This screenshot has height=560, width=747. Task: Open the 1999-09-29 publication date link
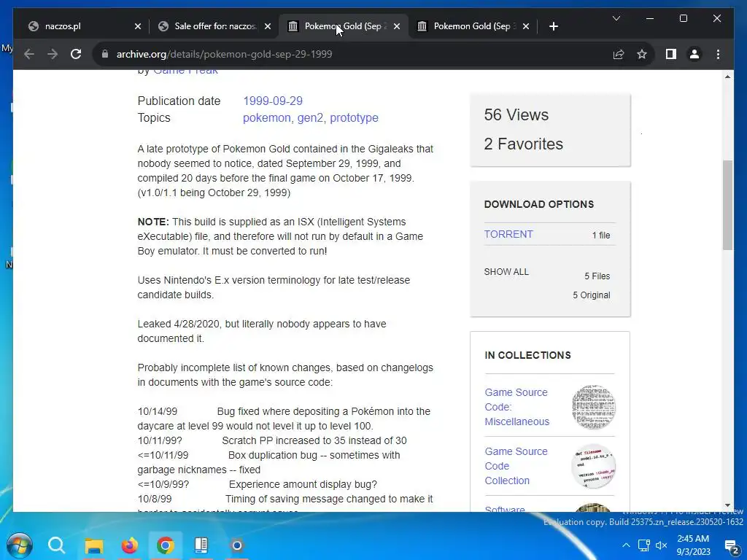(273, 101)
